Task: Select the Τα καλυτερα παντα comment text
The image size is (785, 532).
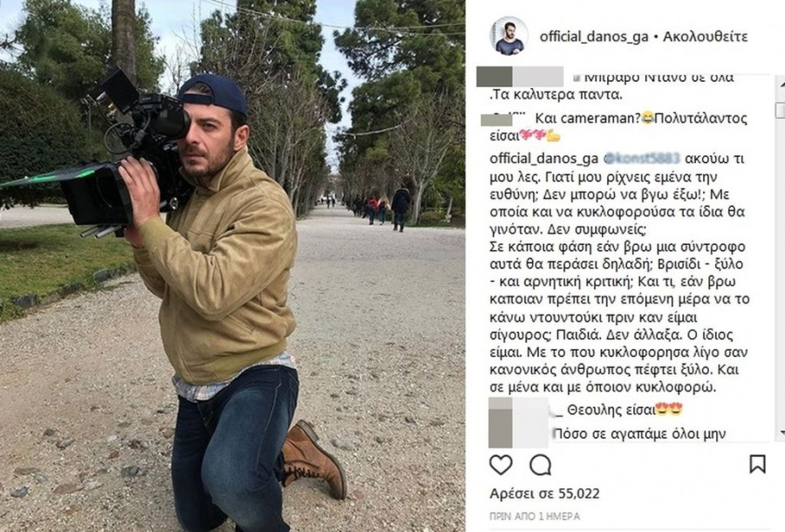Action: click(x=556, y=94)
